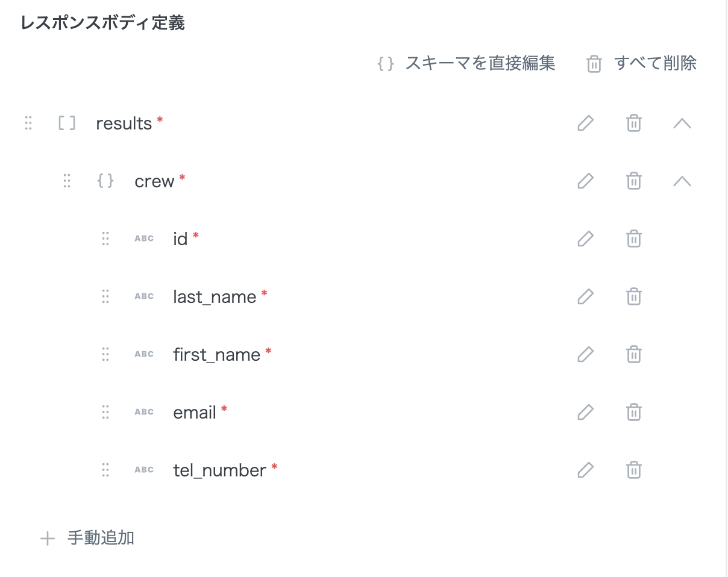728x577 pixels.
Task: Click すべて削除 to delete all
Action: click(x=642, y=63)
